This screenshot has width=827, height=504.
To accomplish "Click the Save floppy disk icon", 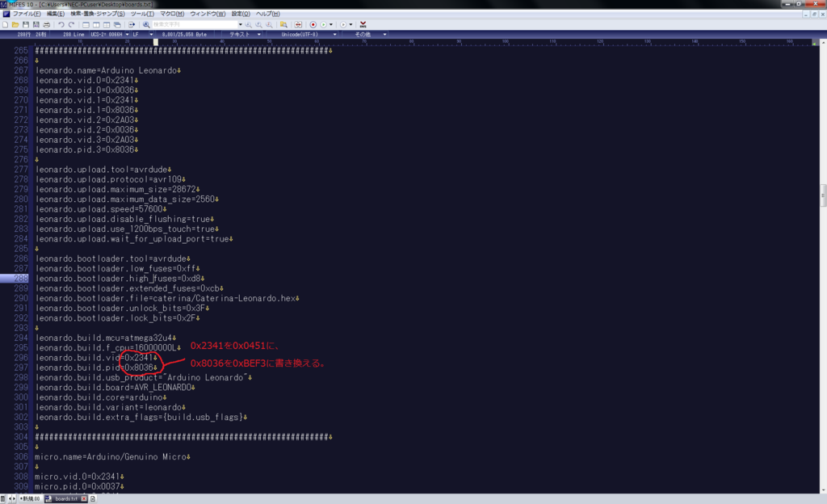I will [x=25, y=24].
